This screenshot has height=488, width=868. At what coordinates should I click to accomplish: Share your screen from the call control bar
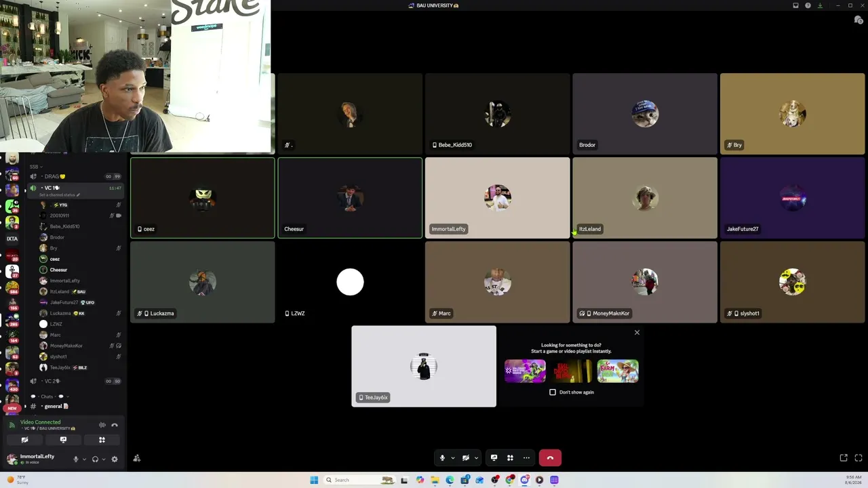pos(494,458)
